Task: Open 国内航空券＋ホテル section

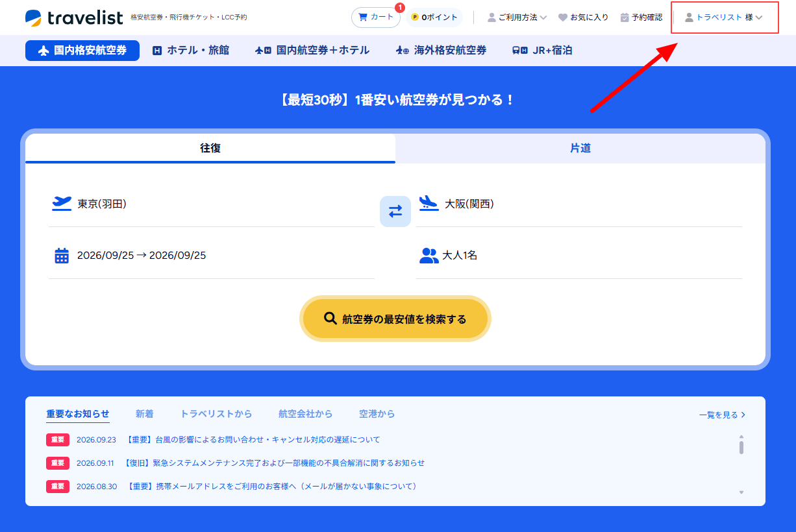Action: coord(312,51)
